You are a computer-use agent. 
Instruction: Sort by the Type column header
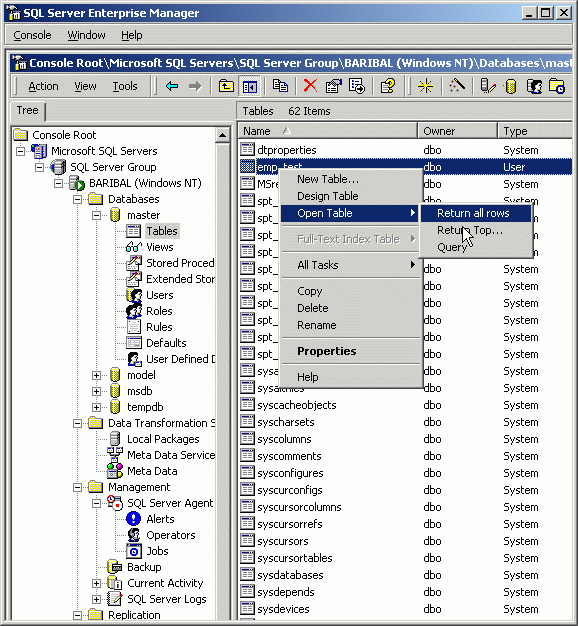[x=535, y=131]
